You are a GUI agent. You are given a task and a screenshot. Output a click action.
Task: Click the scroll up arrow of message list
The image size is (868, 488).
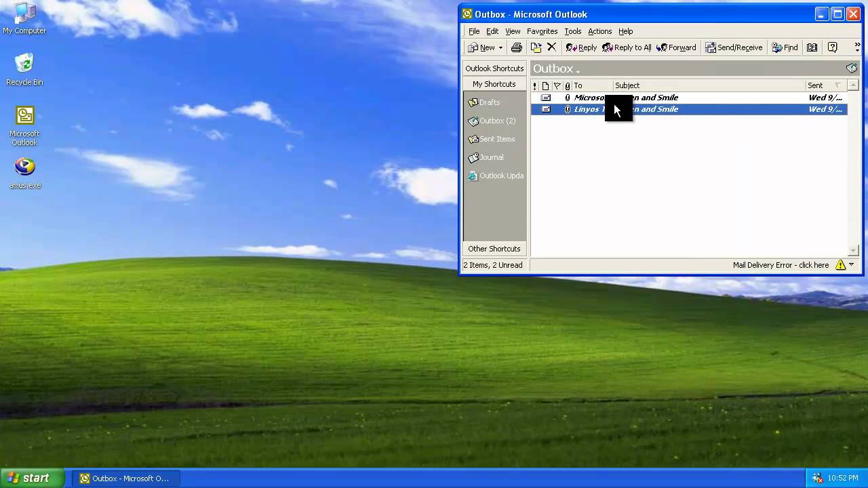click(853, 85)
